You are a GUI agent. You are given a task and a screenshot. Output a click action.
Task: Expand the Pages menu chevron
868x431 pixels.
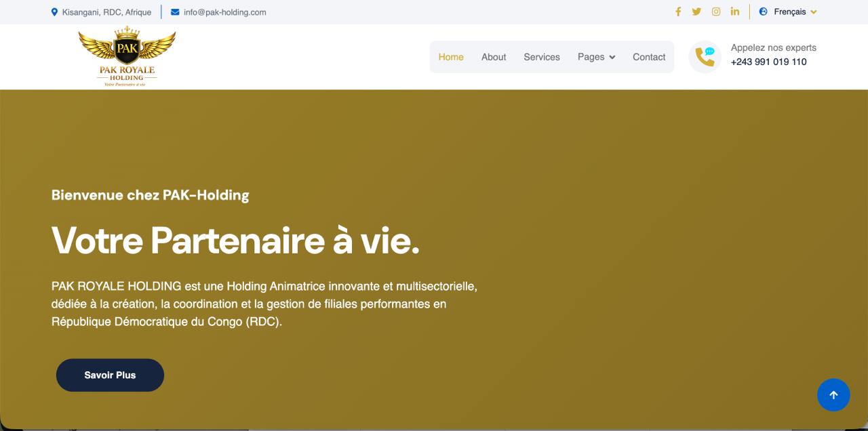click(612, 58)
